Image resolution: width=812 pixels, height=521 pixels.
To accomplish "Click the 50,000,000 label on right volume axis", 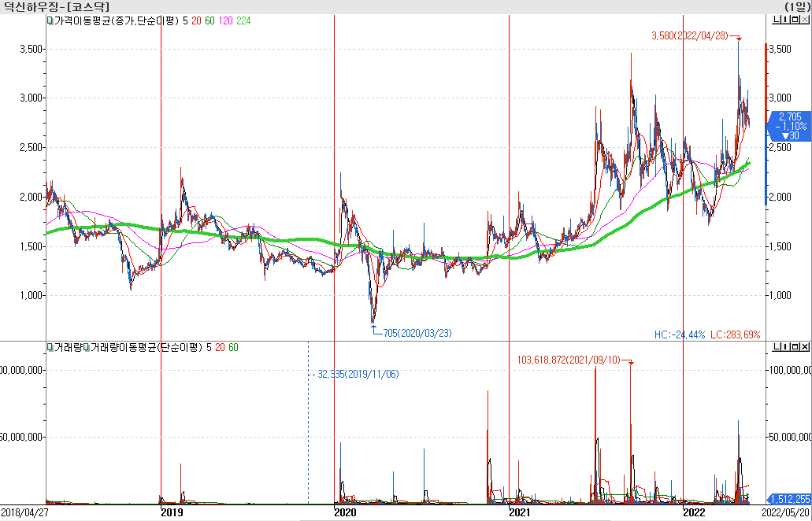I will 788,438.
